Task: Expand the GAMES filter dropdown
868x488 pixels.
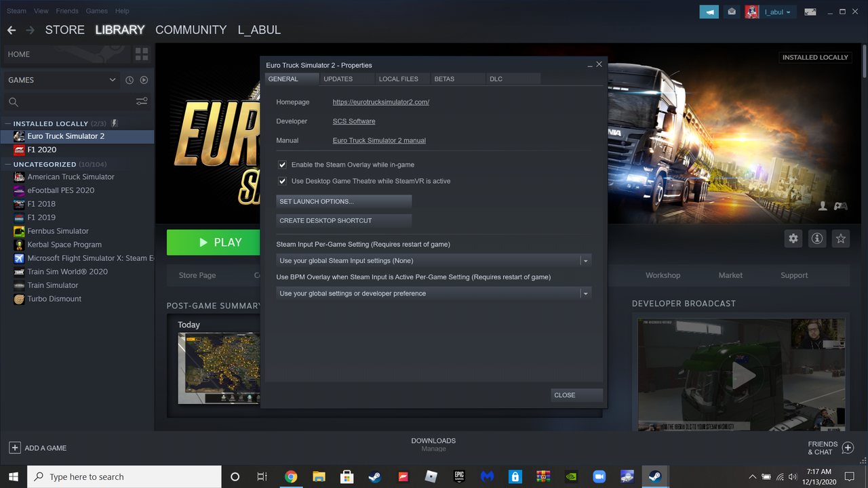Action: 62,80
